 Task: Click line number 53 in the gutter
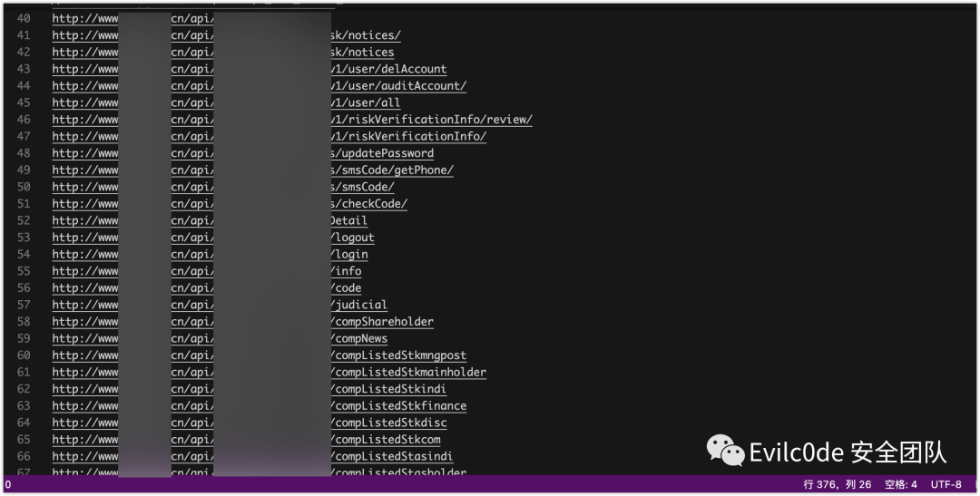coord(23,238)
